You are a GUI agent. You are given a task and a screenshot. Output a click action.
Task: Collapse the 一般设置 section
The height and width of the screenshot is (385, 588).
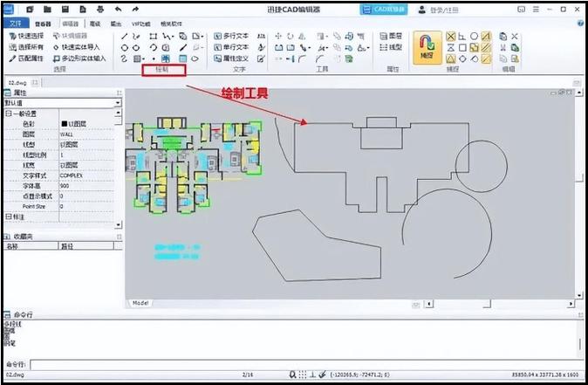[8, 113]
